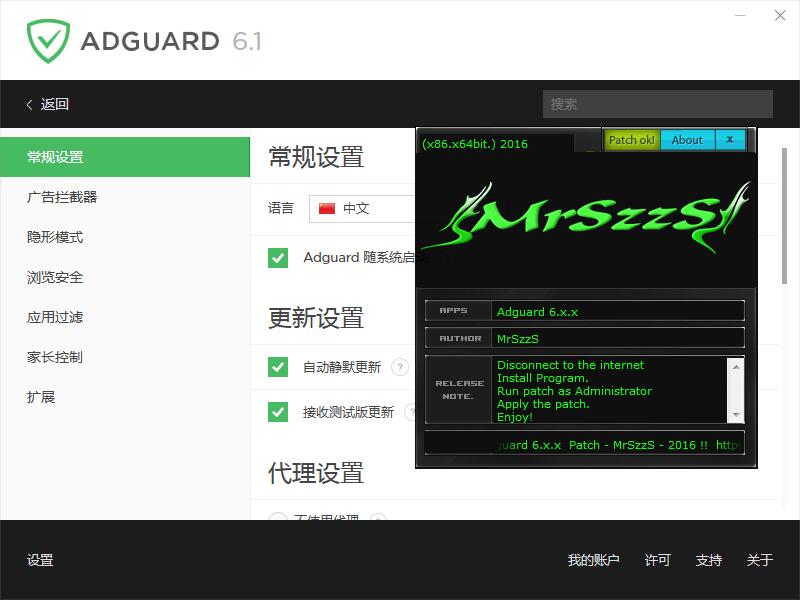Close the MrSzzS patcher window

click(x=730, y=140)
